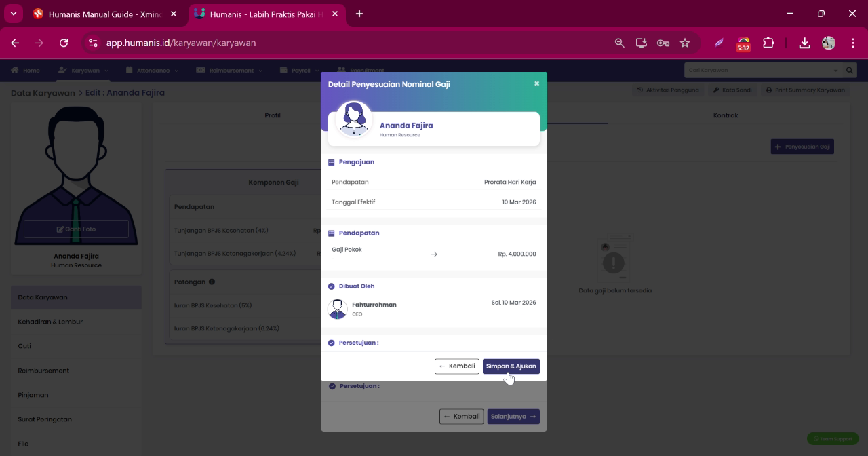
Task: Select Surat Peringatan in the sidebar
Action: (76, 419)
